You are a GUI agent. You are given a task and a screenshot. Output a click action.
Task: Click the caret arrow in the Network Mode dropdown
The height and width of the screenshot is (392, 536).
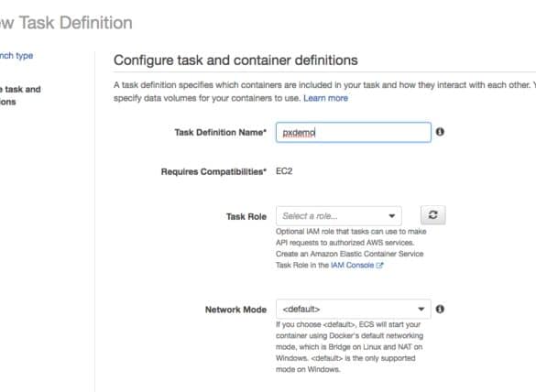tap(421, 309)
